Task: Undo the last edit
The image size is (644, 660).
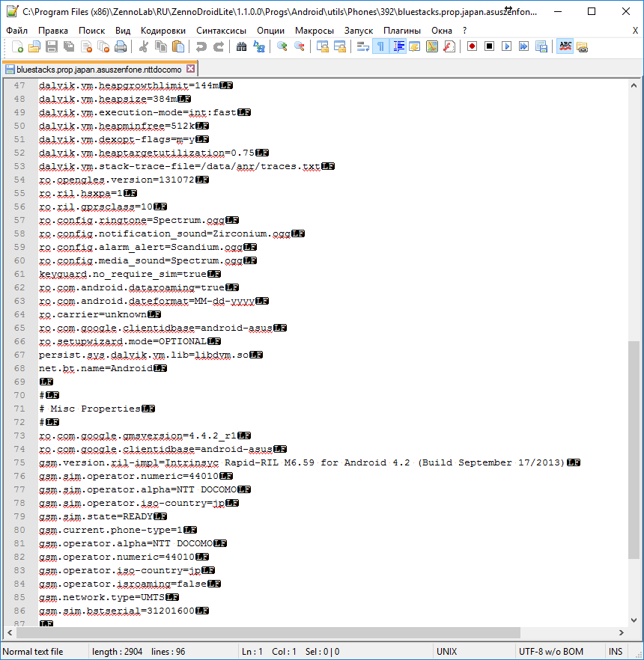Action: pos(201,46)
